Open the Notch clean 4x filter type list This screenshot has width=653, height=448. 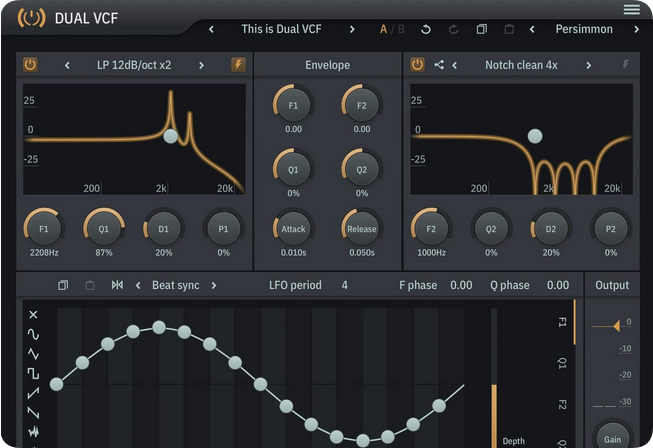click(521, 65)
